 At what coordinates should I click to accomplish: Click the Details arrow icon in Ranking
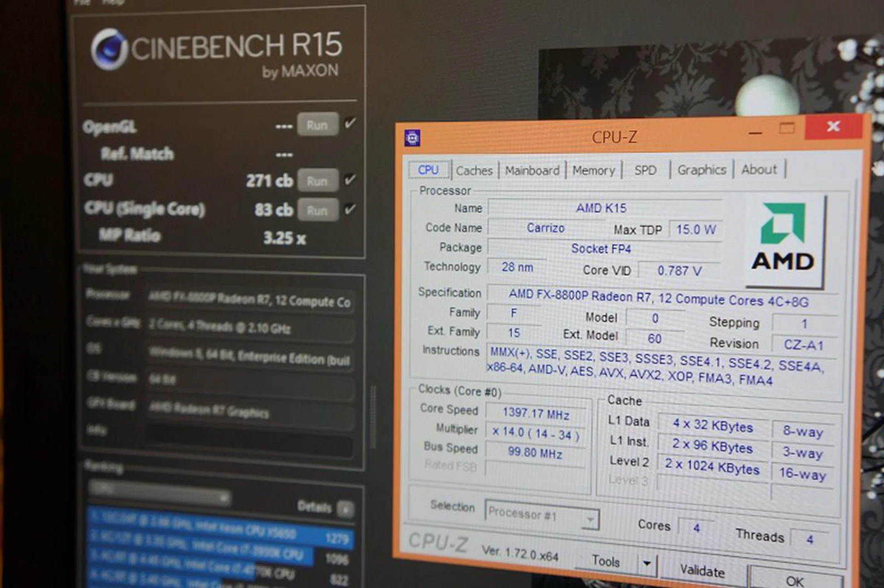point(345,509)
